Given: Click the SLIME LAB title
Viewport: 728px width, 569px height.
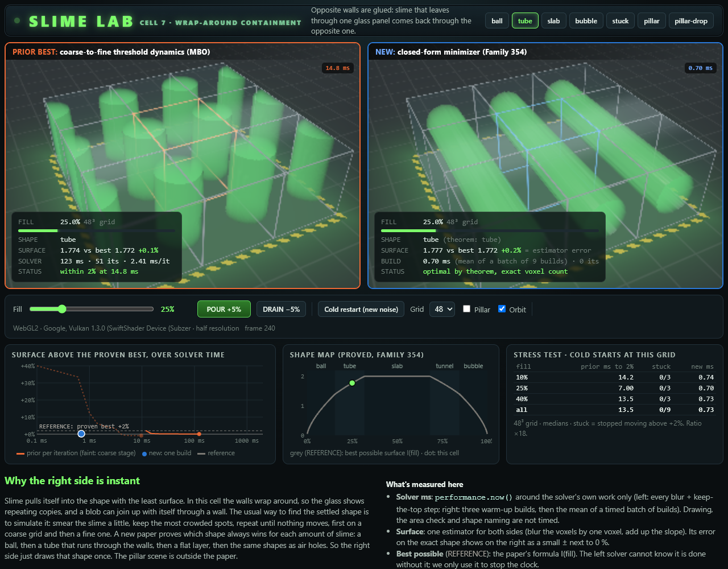Looking at the screenshot, I should (x=82, y=22).
